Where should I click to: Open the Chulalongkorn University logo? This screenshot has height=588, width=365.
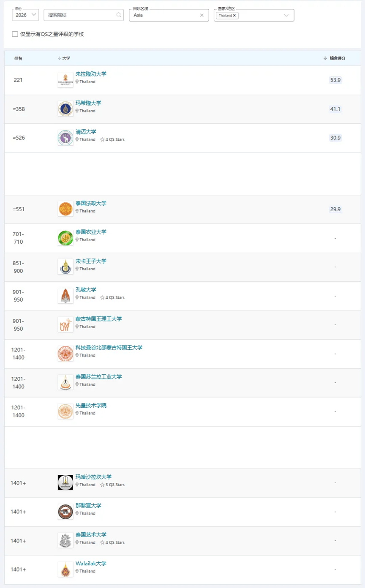(65, 80)
